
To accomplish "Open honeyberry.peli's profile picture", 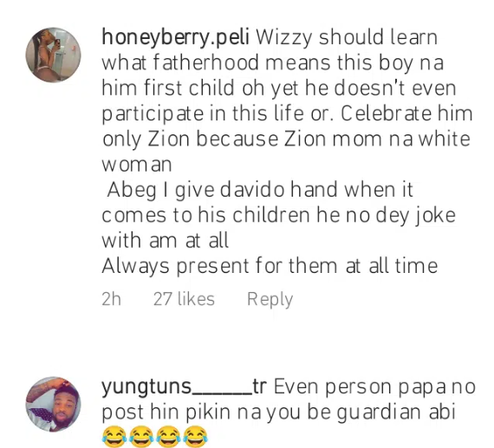I will click(x=53, y=55).
